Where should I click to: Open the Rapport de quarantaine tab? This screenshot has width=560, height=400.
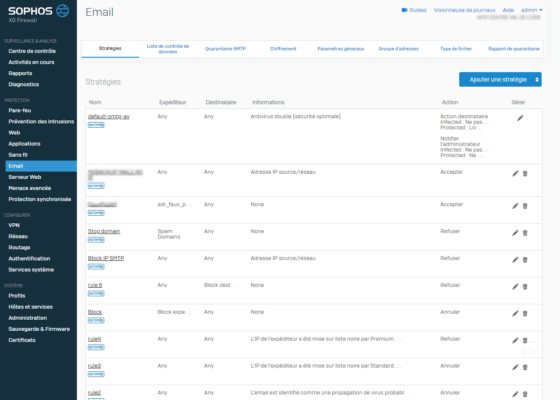pos(514,49)
